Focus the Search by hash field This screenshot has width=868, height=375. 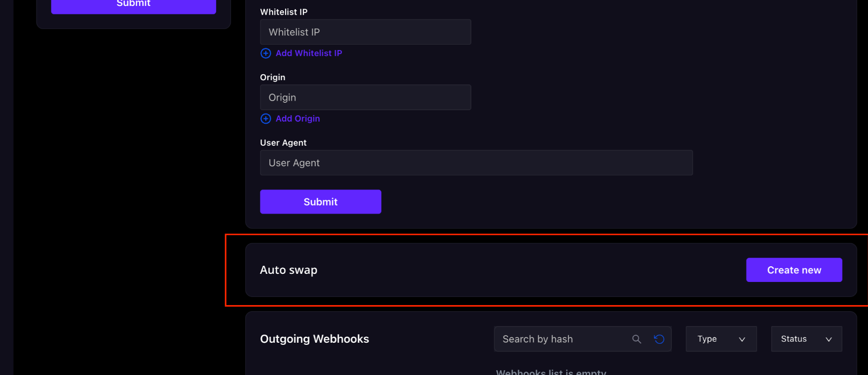[x=562, y=339]
